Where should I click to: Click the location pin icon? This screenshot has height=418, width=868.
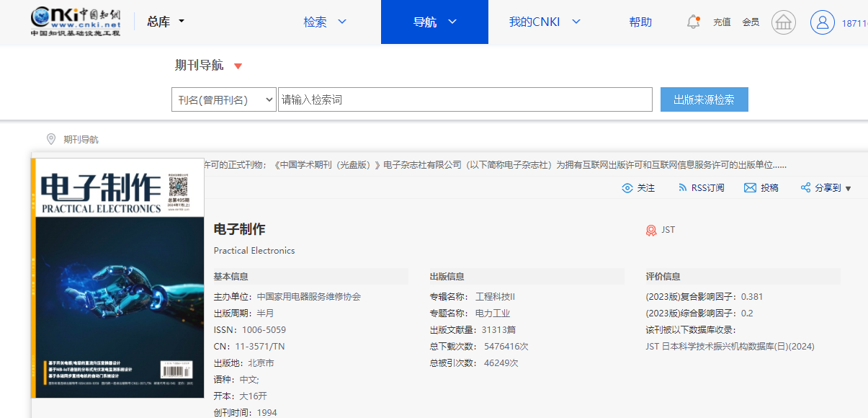click(51, 139)
